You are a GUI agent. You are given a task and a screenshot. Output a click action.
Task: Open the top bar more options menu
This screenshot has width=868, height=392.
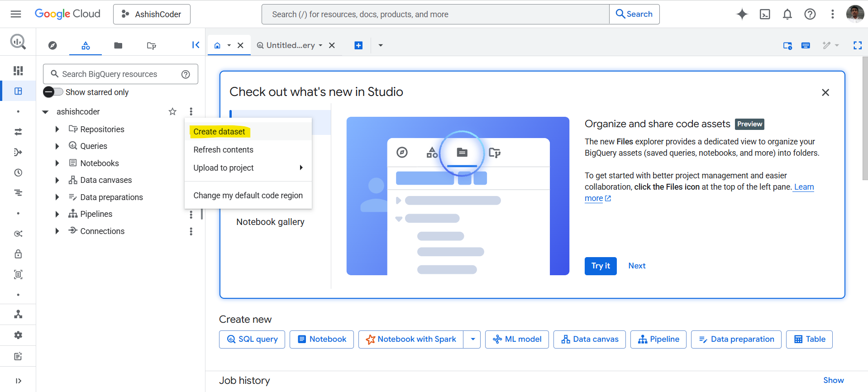pos(832,14)
